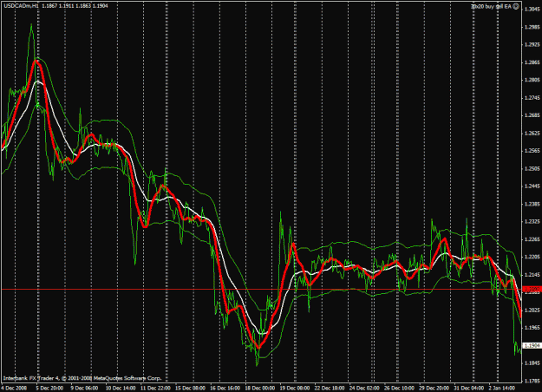Click the 1.3045 price axis label

click(532, 9)
